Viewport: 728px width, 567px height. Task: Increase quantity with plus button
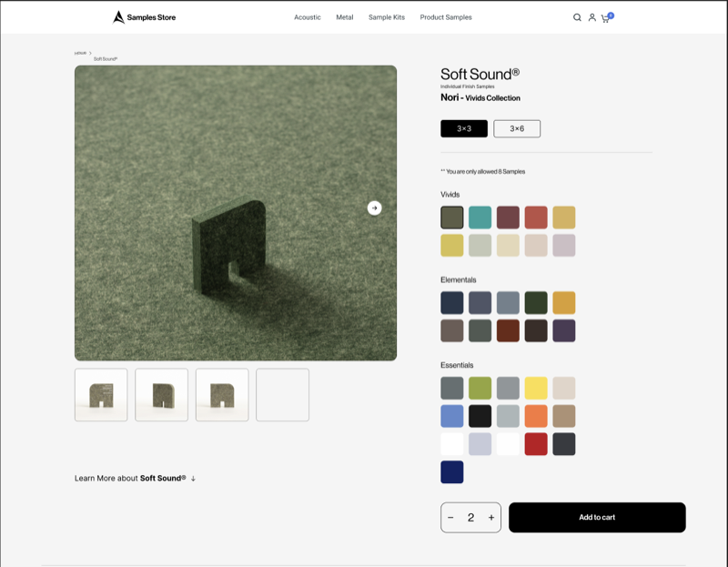pos(491,517)
